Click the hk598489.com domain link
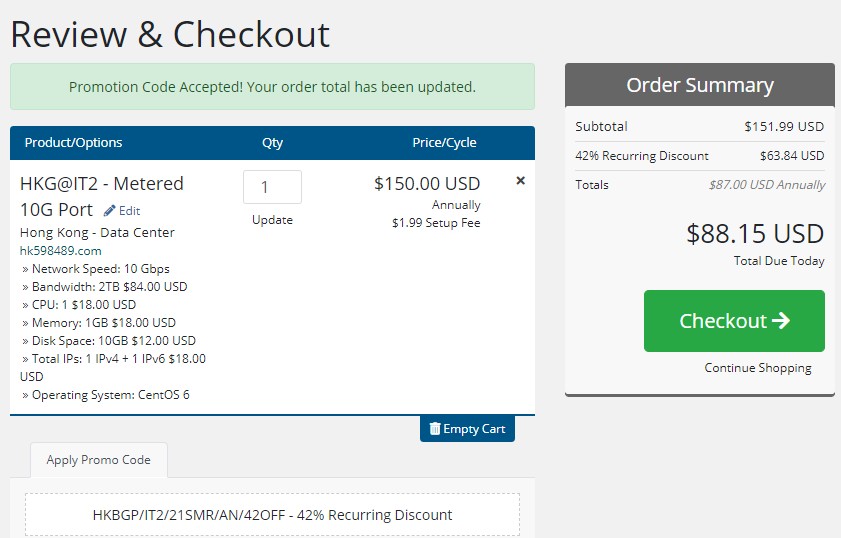This screenshot has width=841, height=538. (x=61, y=251)
